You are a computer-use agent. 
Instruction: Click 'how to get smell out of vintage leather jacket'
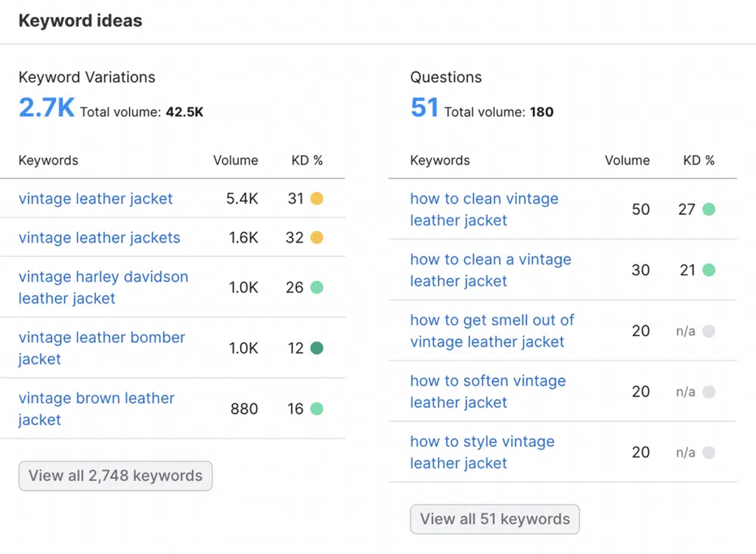[x=492, y=330]
